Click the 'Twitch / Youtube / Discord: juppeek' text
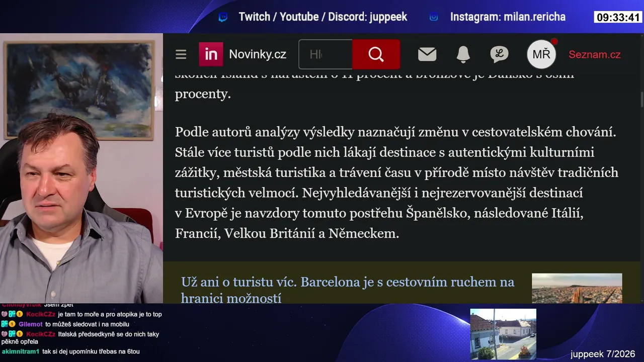Viewport: 644px width, 362px height. (323, 17)
